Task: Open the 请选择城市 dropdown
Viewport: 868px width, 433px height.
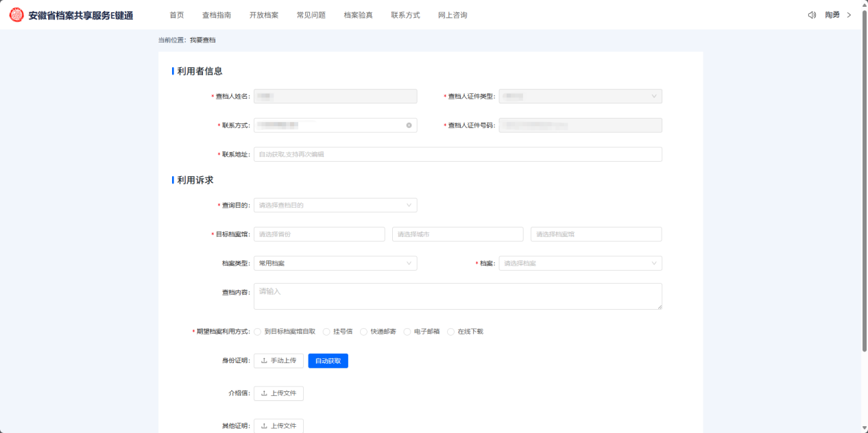Action: pos(458,234)
